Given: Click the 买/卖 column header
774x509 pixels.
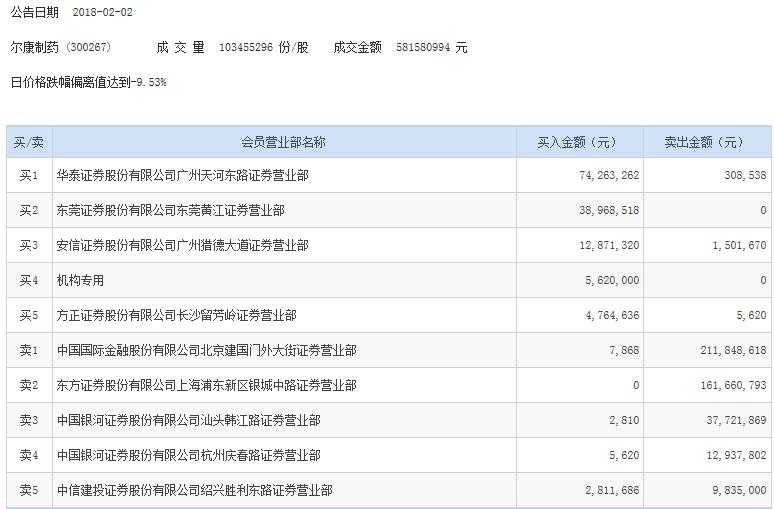Looking at the screenshot, I should click(29, 142).
